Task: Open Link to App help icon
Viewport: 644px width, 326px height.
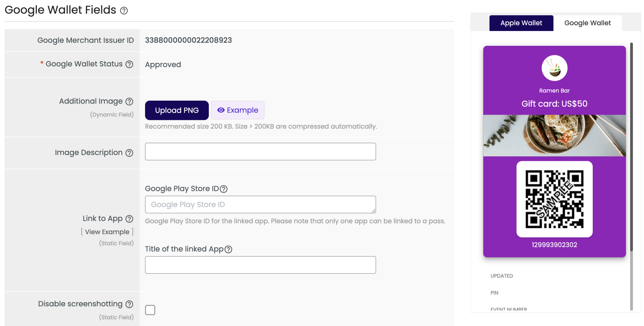Action: 129,219
